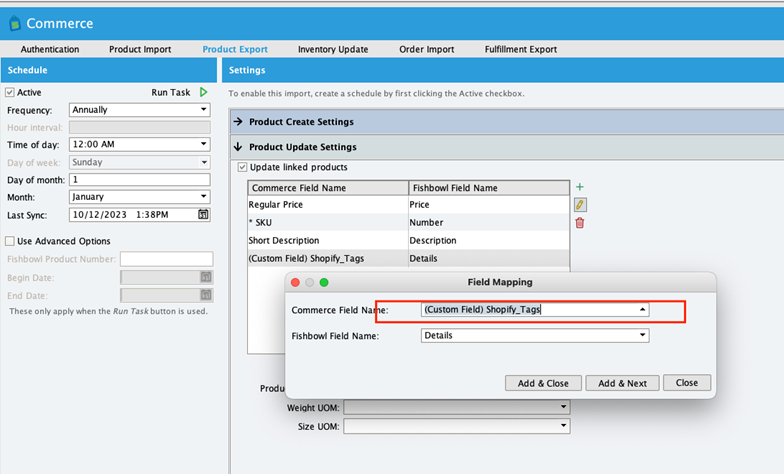The width and height of the screenshot is (784, 474).
Task: Click the Begin Date field
Action: pos(166,277)
